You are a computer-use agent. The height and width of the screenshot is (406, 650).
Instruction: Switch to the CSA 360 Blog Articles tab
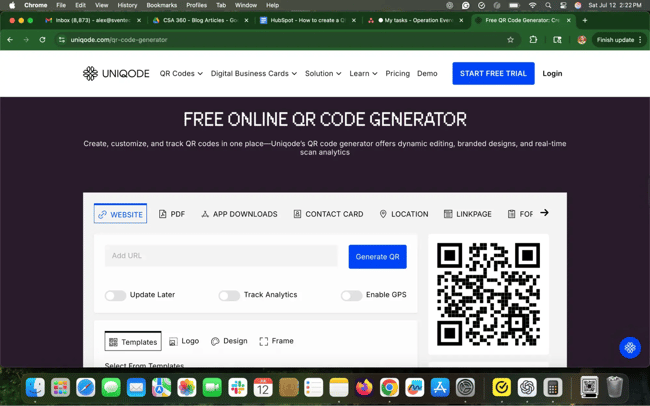point(200,20)
